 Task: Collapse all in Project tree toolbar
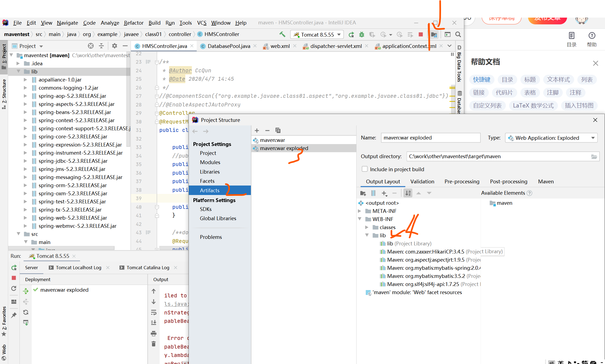point(101,46)
